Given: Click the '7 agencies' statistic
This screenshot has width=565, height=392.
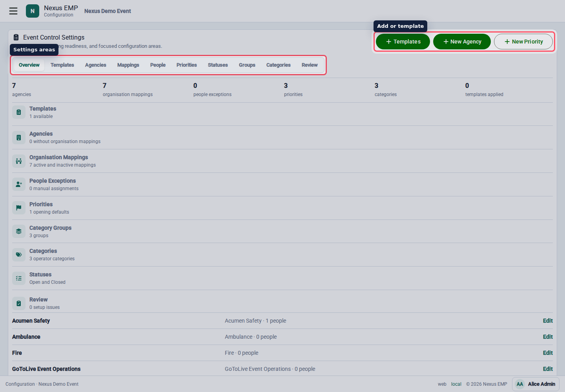Looking at the screenshot, I should coord(22,90).
